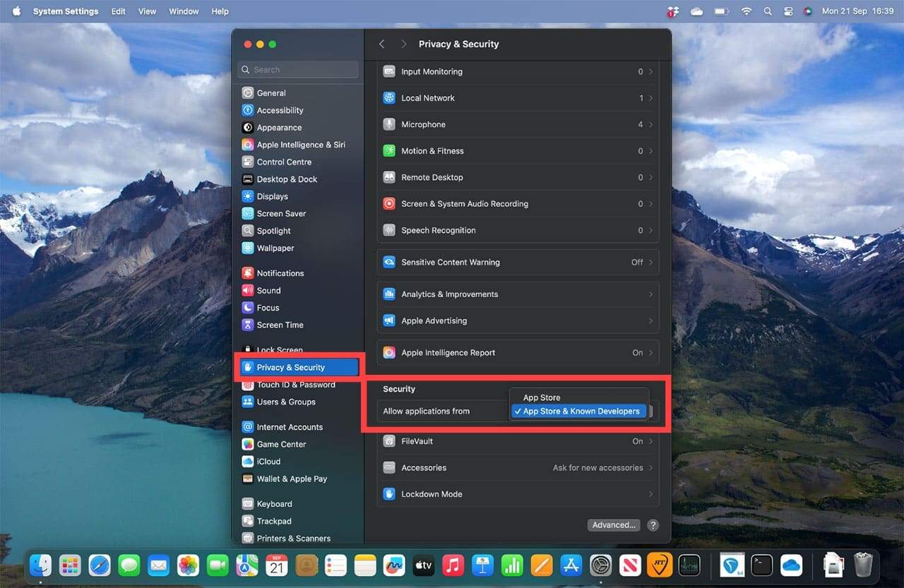904x588 pixels.
Task: Click the settings Search field
Action: click(298, 69)
